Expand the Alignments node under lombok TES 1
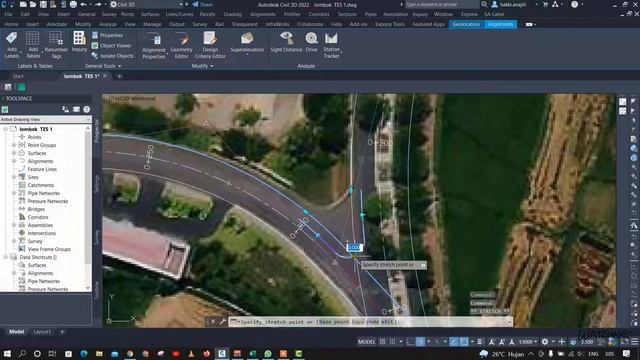Screen dimensions: 640x360 coord(14,161)
